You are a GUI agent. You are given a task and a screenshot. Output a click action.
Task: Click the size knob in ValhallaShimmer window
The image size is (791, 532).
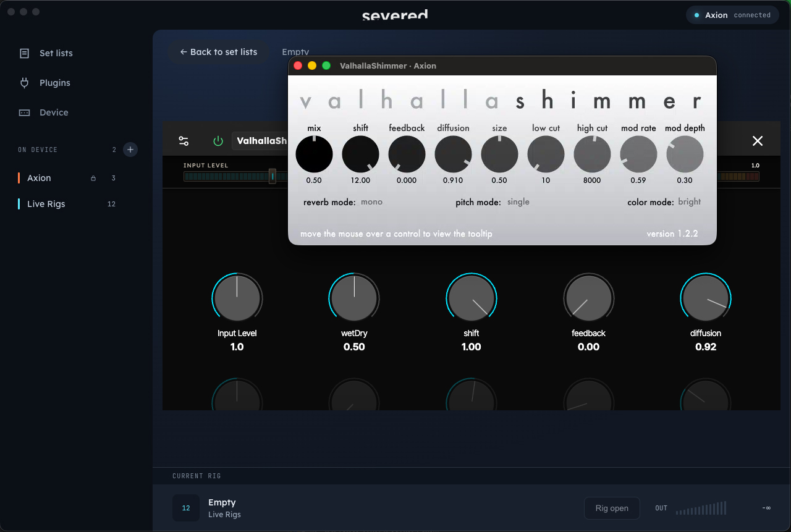pos(499,154)
